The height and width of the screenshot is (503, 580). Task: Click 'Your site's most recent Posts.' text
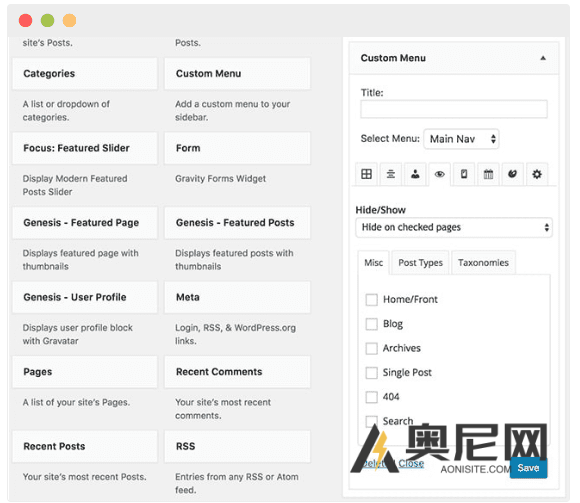point(84,477)
